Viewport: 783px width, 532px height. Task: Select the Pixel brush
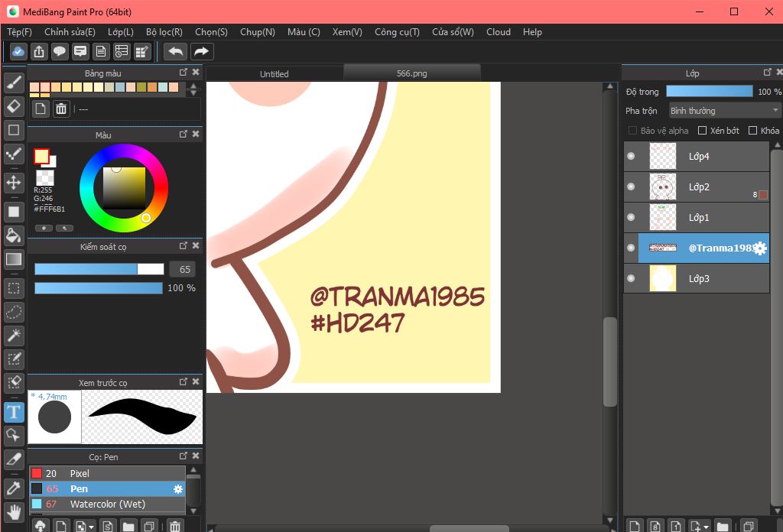point(107,473)
